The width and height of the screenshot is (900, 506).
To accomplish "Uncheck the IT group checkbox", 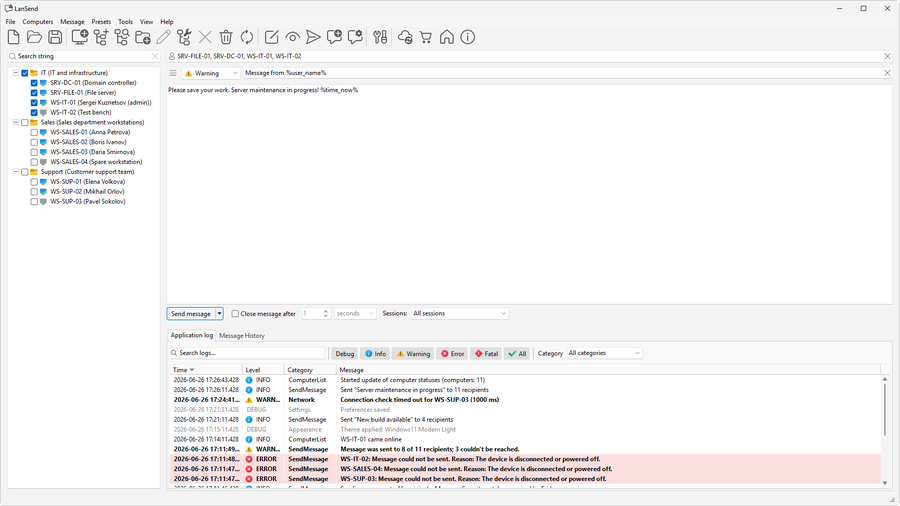I will point(25,73).
